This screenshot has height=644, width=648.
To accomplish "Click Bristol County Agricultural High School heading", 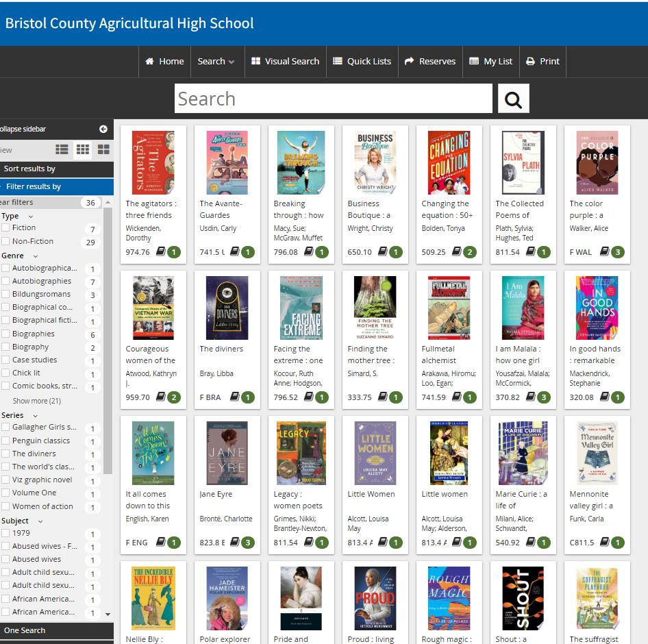I will [129, 23].
